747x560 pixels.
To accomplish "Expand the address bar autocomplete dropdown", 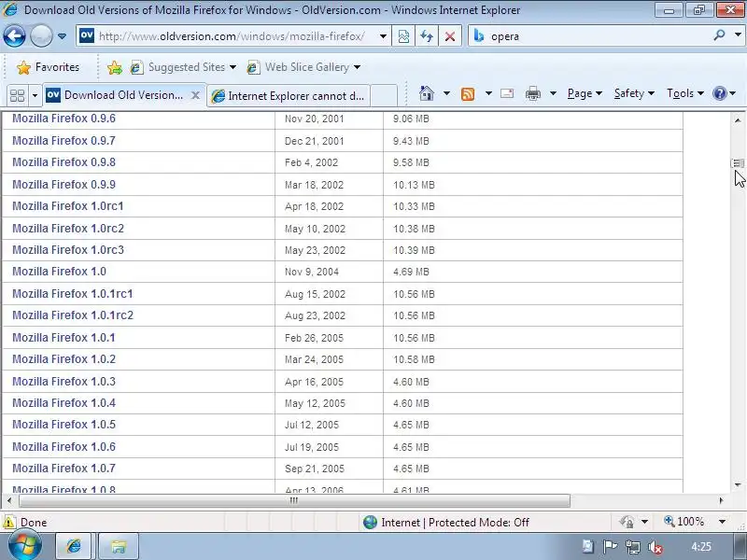I will coord(383,36).
